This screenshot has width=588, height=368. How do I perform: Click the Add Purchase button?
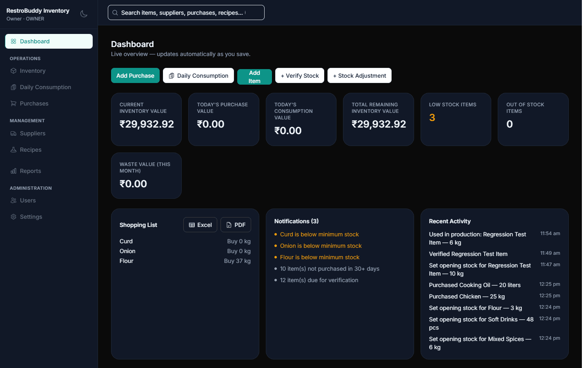pyautogui.click(x=135, y=76)
